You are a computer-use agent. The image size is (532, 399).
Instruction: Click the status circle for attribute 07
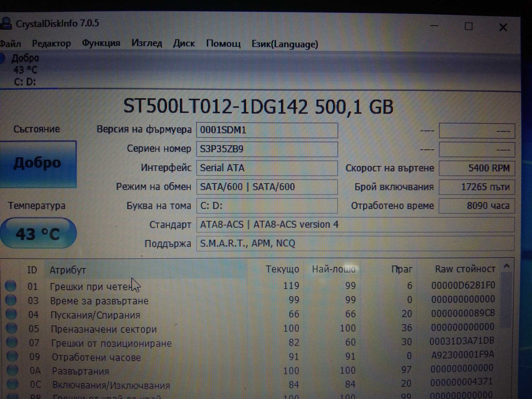pyautogui.click(x=12, y=342)
